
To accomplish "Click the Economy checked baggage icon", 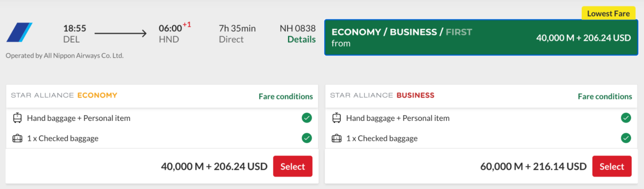I will 17,138.
